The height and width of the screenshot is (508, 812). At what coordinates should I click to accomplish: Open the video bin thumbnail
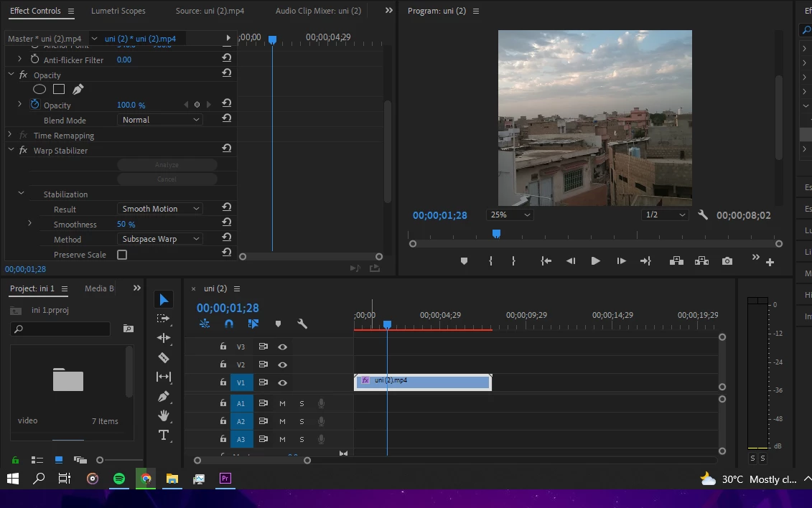[x=67, y=380]
